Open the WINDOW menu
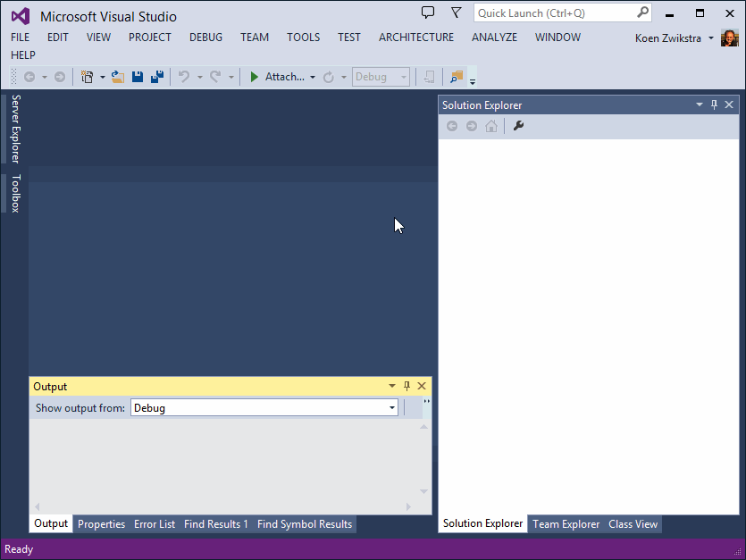This screenshot has height=560, width=746. [557, 38]
